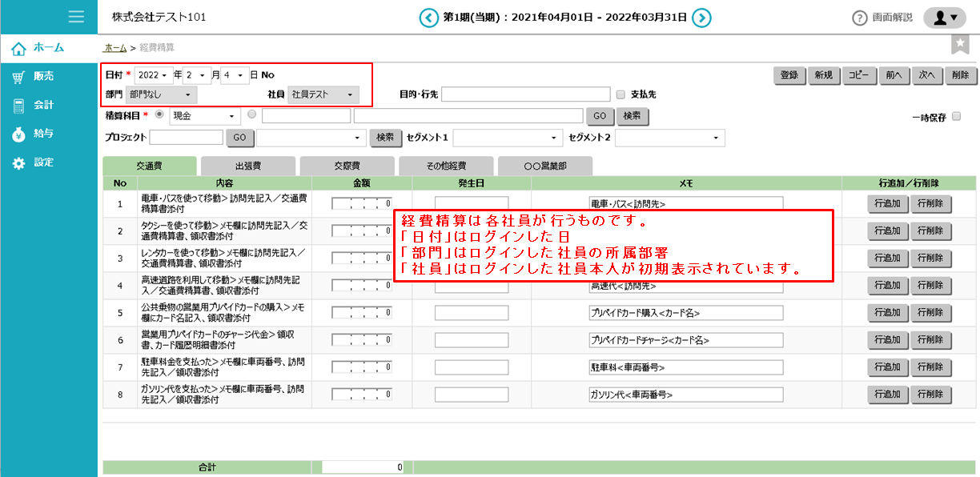Open the 部門なし department dropdown

click(x=161, y=94)
